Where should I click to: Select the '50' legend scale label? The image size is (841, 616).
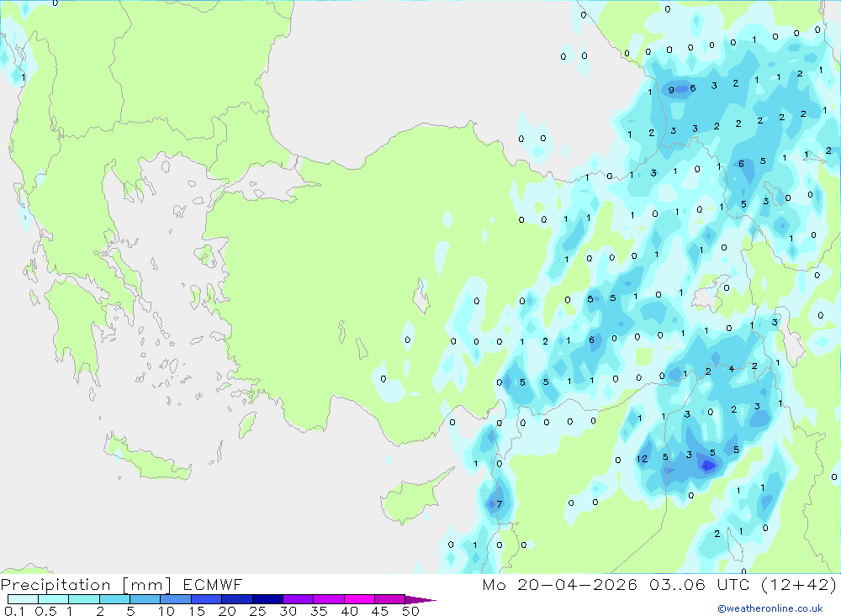(x=411, y=611)
